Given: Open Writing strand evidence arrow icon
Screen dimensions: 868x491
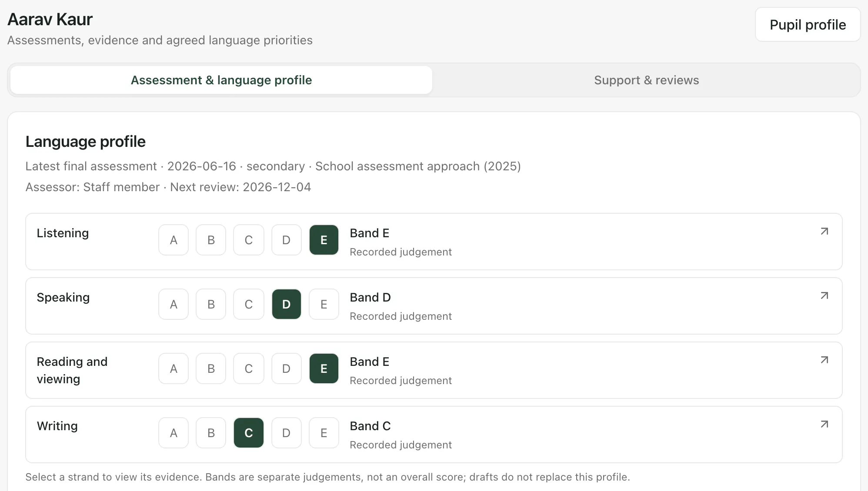Looking at the screenshot, I should pyautogui.click(x=824, y=425).
